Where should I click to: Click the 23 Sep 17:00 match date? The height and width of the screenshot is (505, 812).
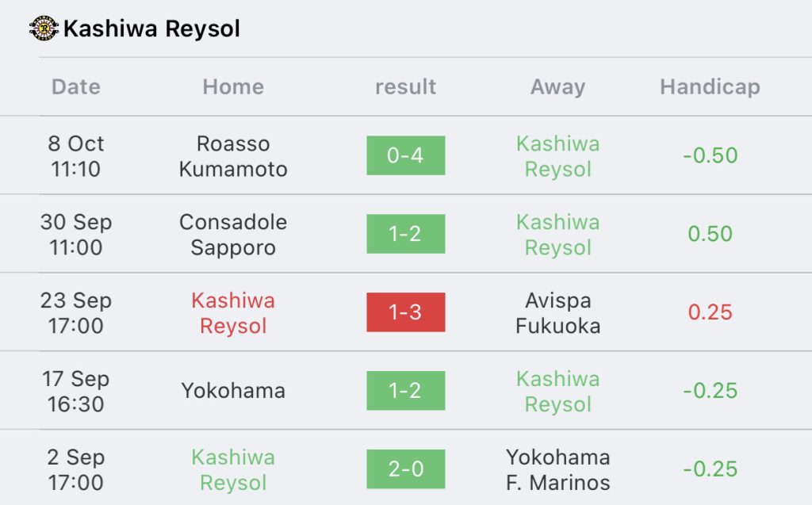click(75, 313)
